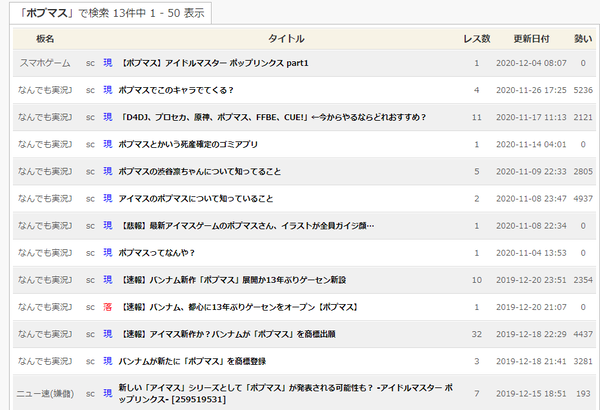Click the ニュー速(嫌儲) board name
This screenshot has height=410, width=600.
[x=45, y=394]
